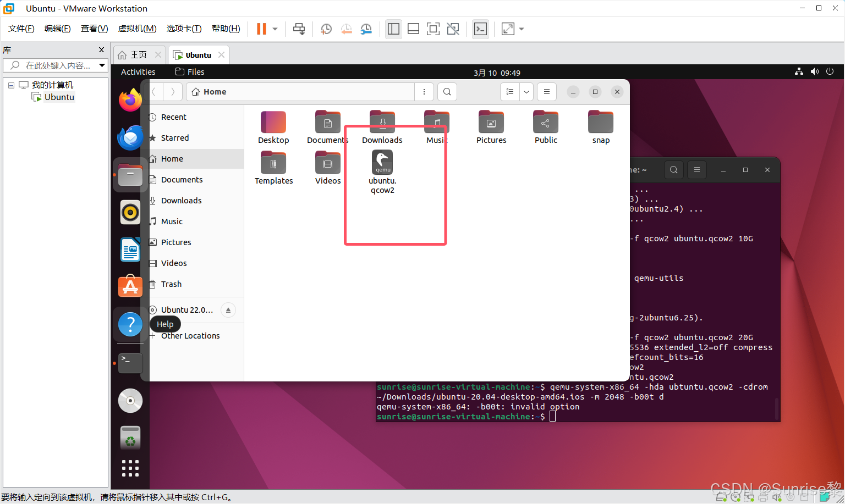Click the Terminal icon in the dock

(130, 363)
